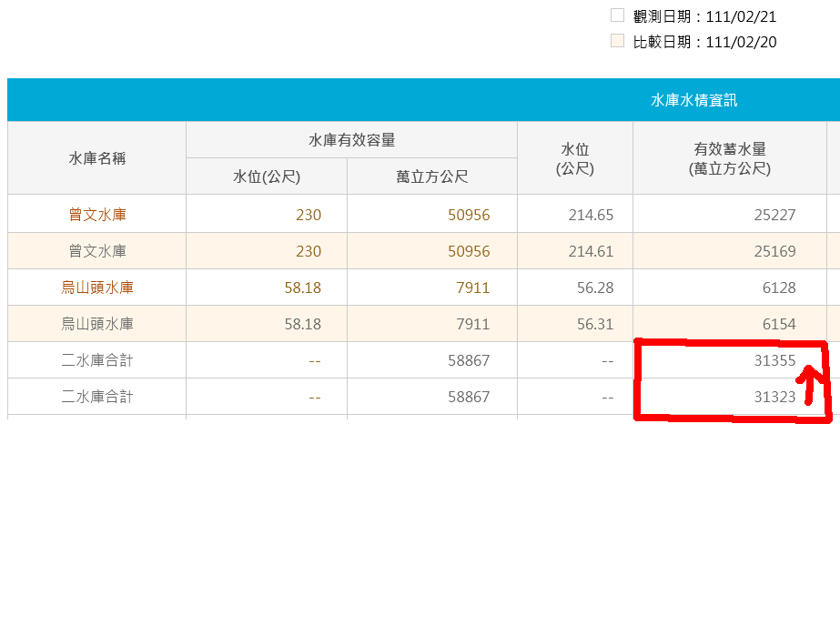Open the orange 曾文水庫 link
This screenshot has width=840, height=636.
click(97, 215)
